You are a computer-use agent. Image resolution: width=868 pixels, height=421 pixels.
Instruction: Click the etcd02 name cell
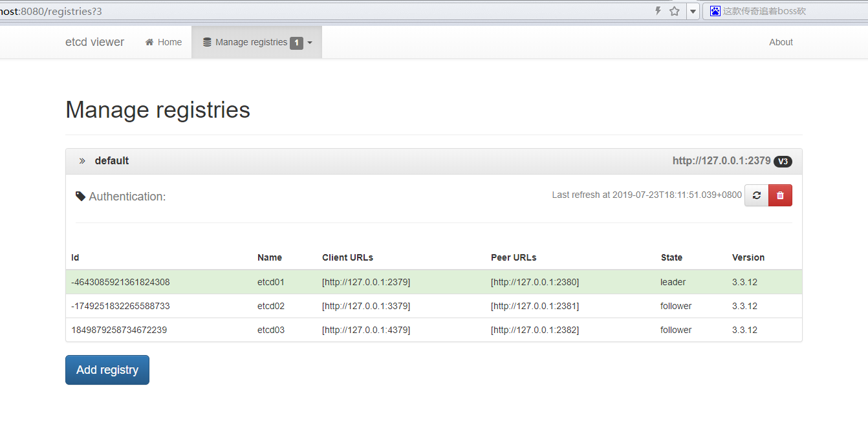pos(271,306)
